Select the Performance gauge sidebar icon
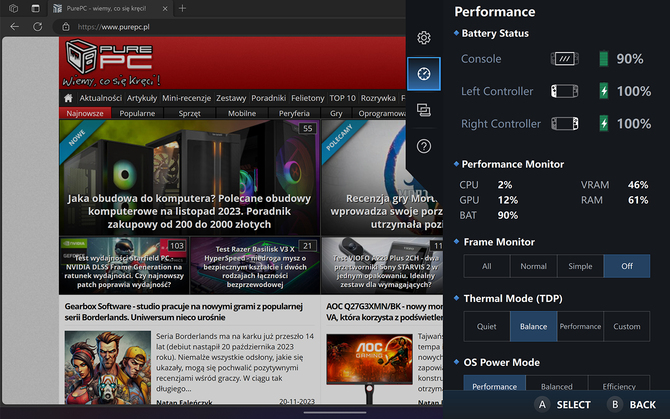670x419 pixels. click(x=423, y=74)
